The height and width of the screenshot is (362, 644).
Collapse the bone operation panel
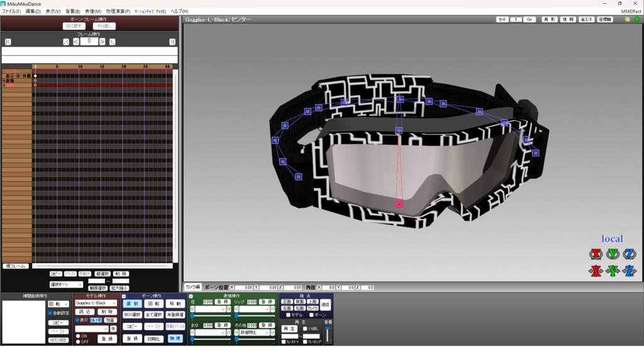124,296
